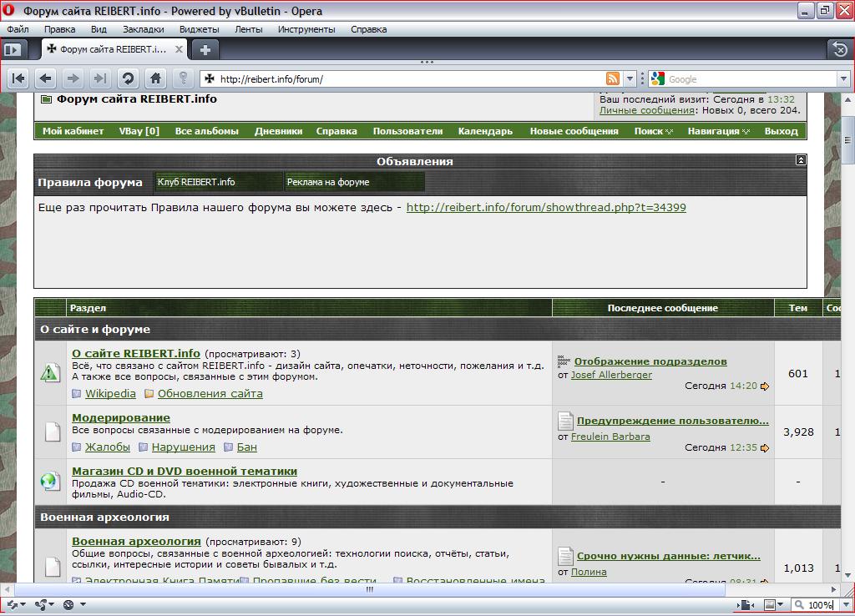
Task: Click the post icon beside Срочно нужны данные
Action: tap(565, 556)
